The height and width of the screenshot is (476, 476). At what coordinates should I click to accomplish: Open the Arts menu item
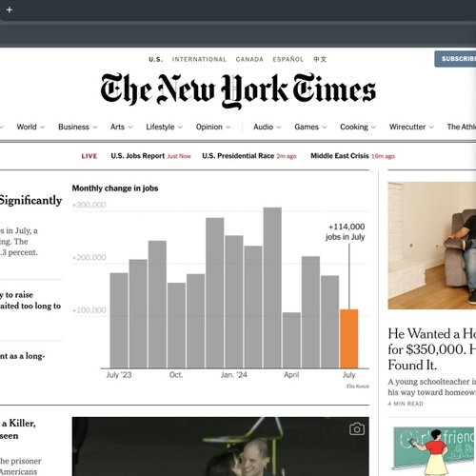tap(117, 127)
